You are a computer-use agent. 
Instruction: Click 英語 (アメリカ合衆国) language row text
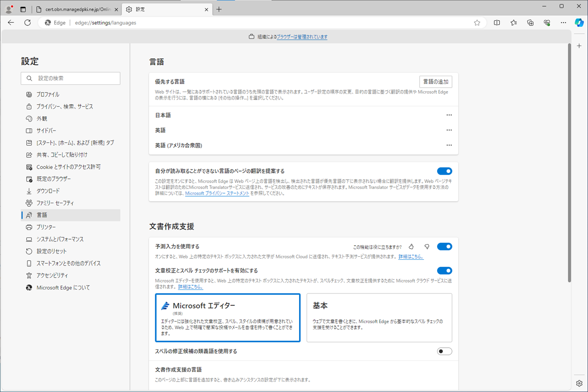click(178, 145)
